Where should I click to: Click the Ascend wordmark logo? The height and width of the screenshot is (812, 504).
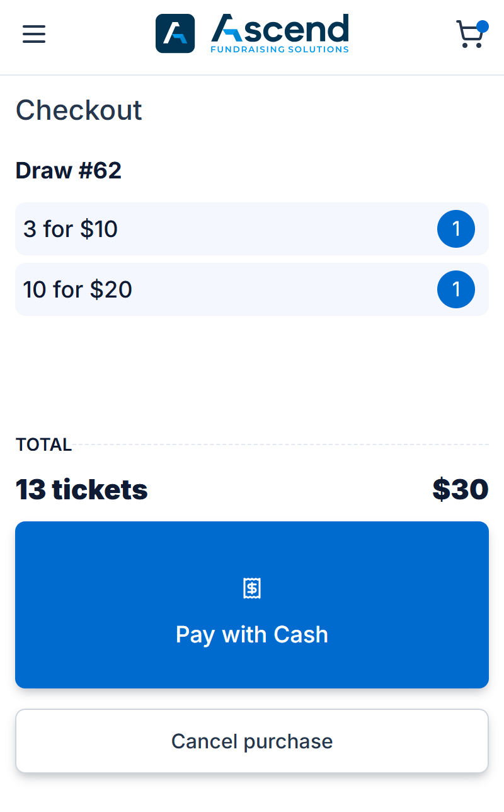click(x=280, y=29)
